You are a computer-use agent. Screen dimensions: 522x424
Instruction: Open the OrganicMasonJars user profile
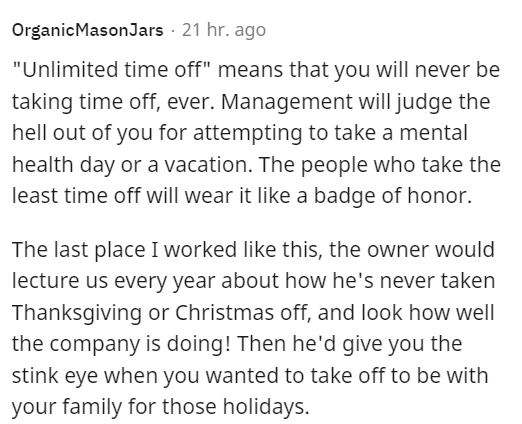(x=88, y=30)
